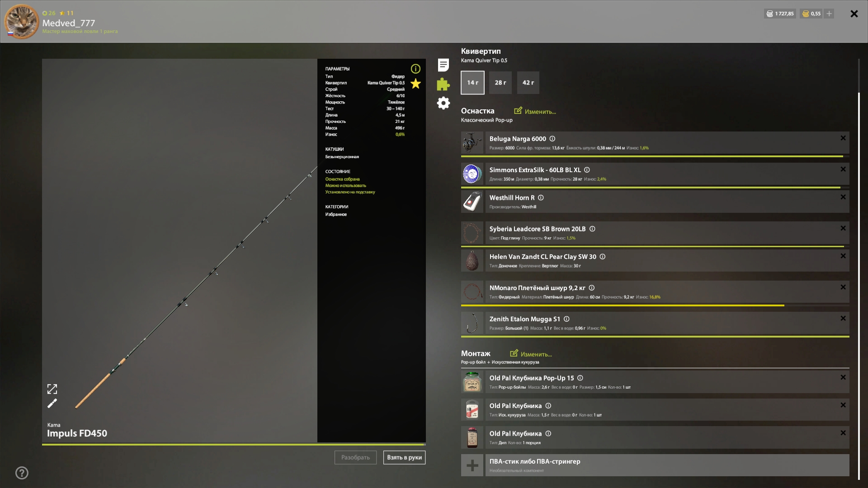Show info for Simmons ExtraSilk line
The width and height of the screenshot is (868, 488).
click(x=587, y=170)
